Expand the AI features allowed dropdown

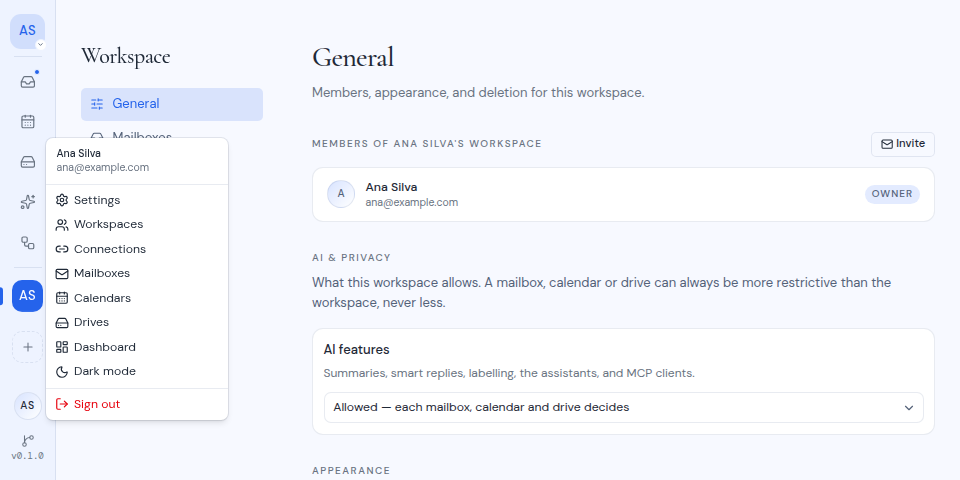tap(623, 407)
